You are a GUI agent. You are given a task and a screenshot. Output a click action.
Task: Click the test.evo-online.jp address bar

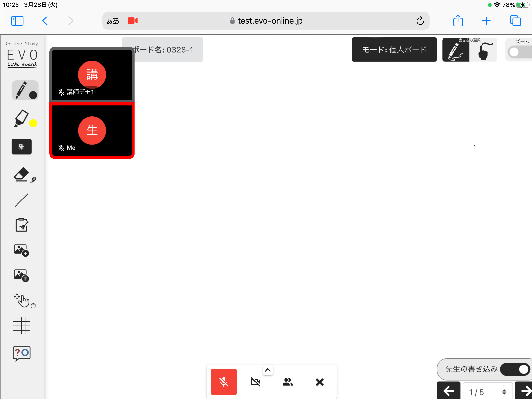[266, 21]
